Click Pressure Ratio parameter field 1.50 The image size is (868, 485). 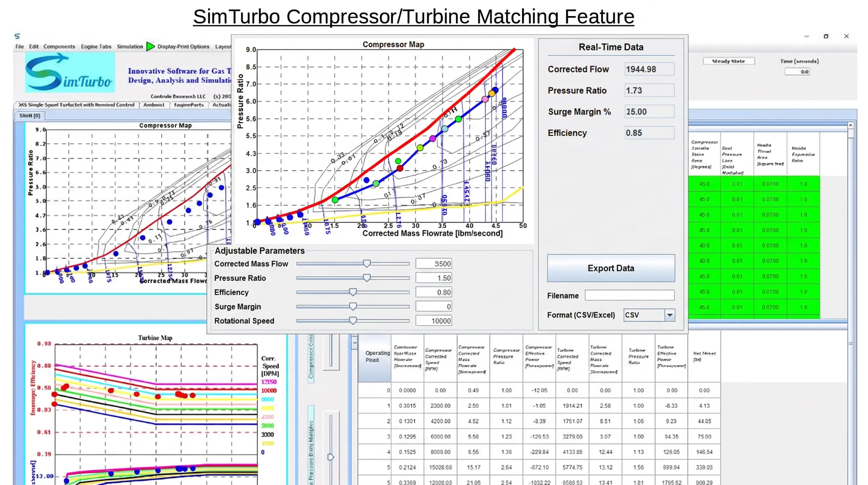(x=434, y=278)
